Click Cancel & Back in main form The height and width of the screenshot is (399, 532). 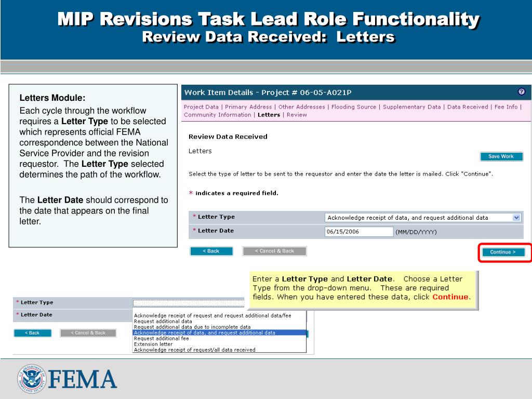click(x=274, y=251)
